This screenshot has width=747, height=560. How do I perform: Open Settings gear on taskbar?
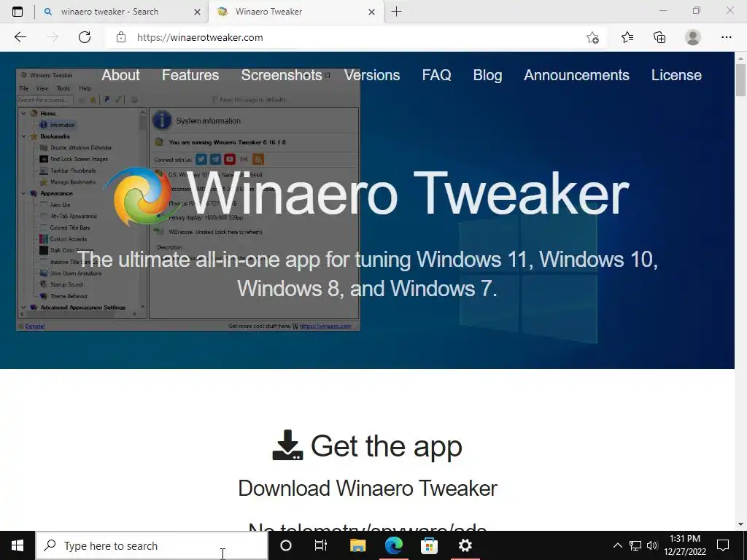(465, 545)
